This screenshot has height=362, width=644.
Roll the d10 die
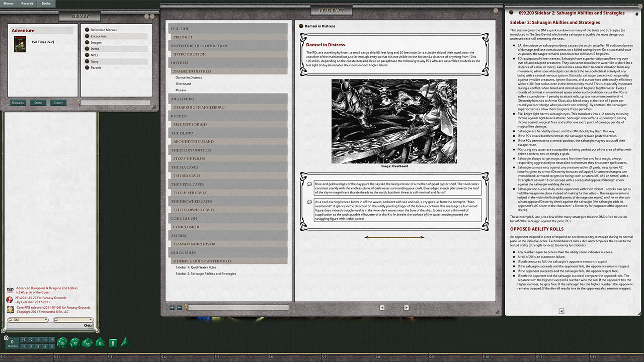point(87,342)
